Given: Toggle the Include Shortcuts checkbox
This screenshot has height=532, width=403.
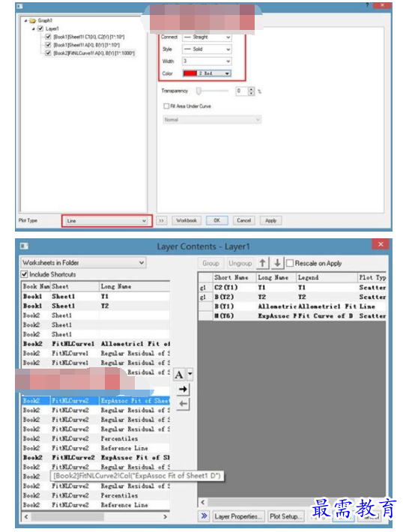Looking at the screenshot, I should tap(24, 274).
